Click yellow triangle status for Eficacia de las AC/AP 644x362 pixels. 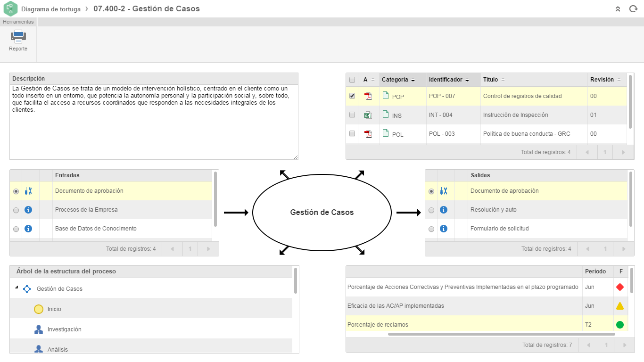click(x=620, y=306)
